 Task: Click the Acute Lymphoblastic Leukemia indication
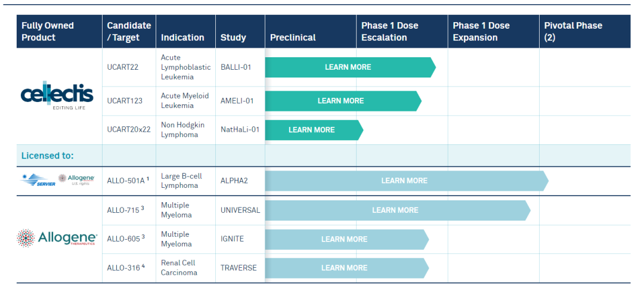[x=185, y=67]
